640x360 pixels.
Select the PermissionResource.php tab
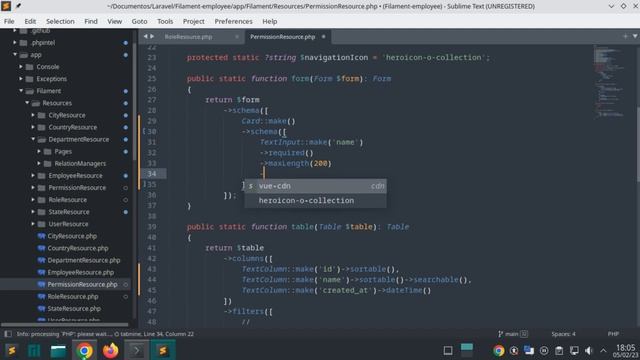coord(282,37)
